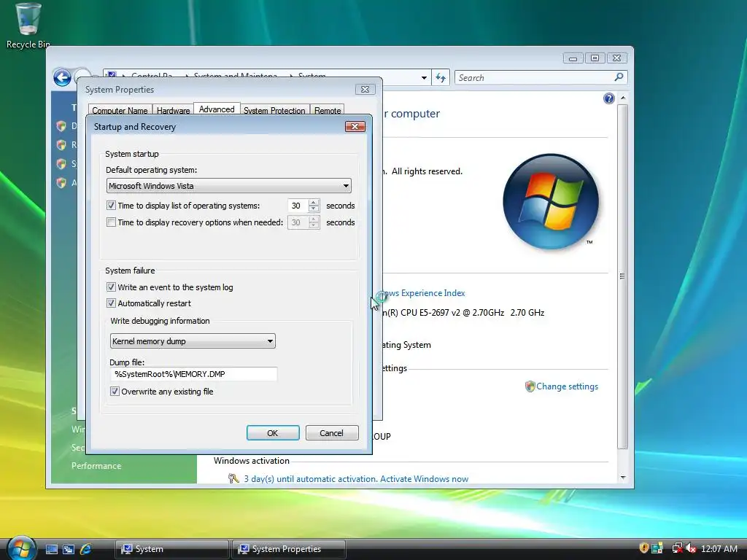
Task: Close the System Properties dialog
Action: [365, 89]
